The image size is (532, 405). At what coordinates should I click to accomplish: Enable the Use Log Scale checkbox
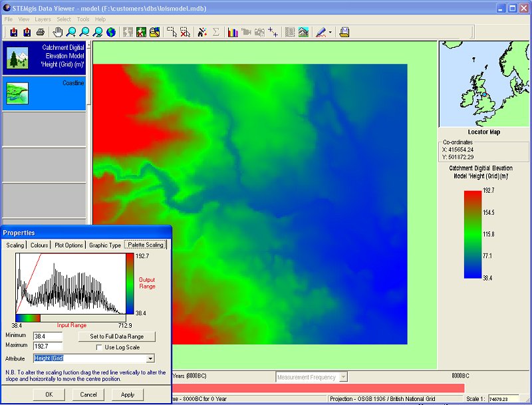point(100,347)
